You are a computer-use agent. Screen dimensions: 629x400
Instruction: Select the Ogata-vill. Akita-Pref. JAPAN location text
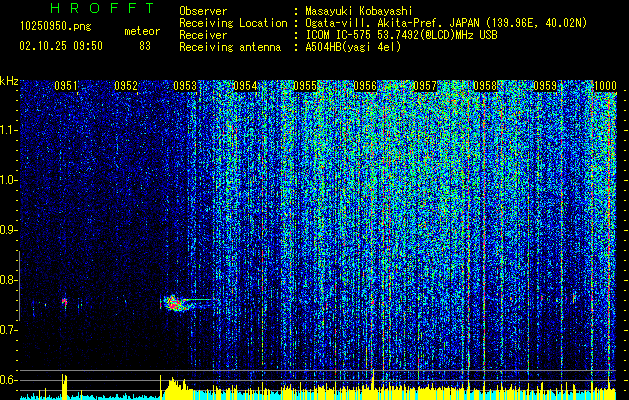(x=446, y=23)
